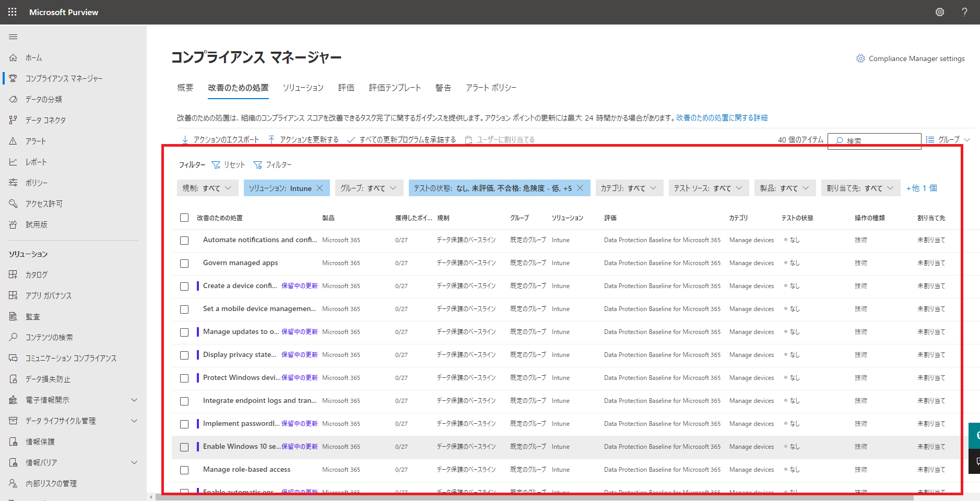
Task: Open コンテンツの検索 magnifier icon
Action: [x=13, y=337]
